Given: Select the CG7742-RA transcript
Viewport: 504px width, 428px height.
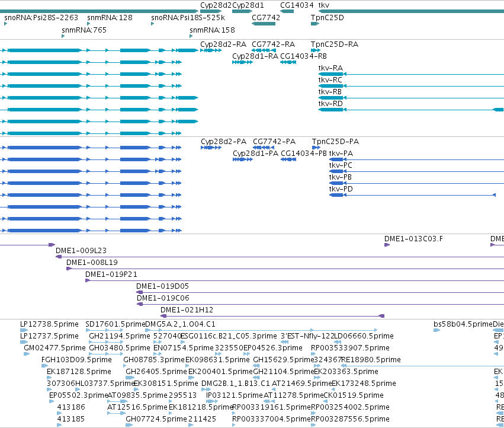Looking at the screenshot, I should [273, 44].
